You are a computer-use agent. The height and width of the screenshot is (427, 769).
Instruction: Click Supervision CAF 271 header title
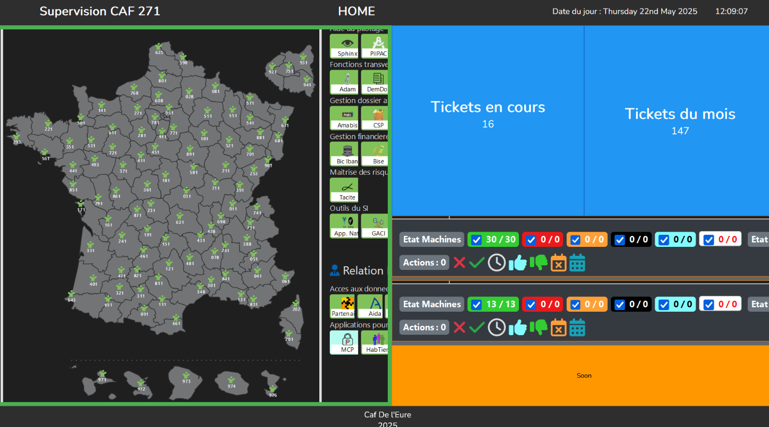[x=100, y=11]
